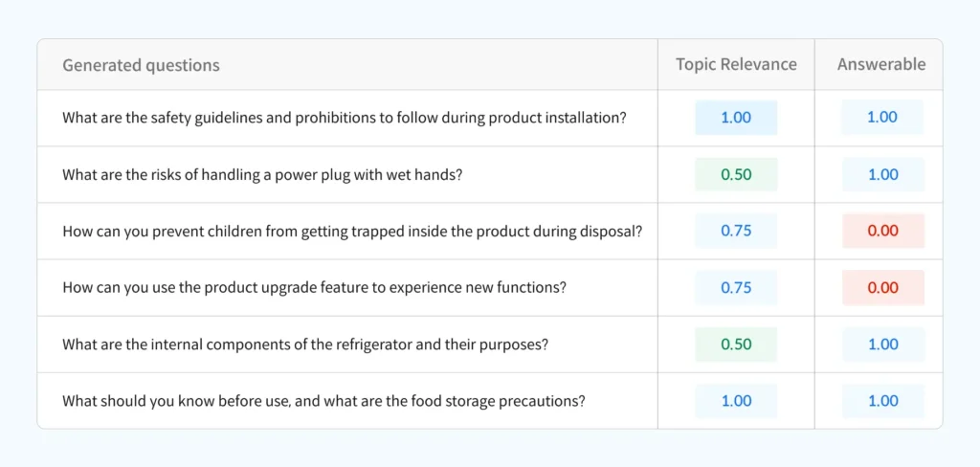Select the wet hands power plug question

coord(262,174)
